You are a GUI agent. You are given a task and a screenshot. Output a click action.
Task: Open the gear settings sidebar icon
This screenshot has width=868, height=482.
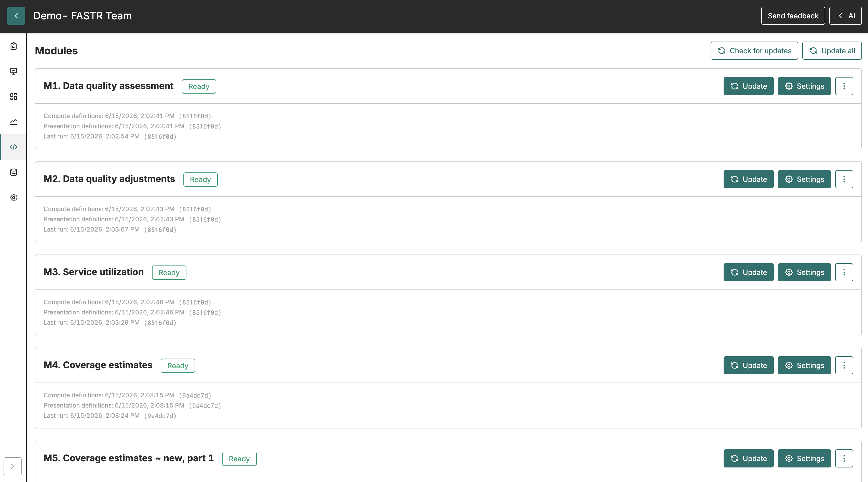(x=13, y=198)
